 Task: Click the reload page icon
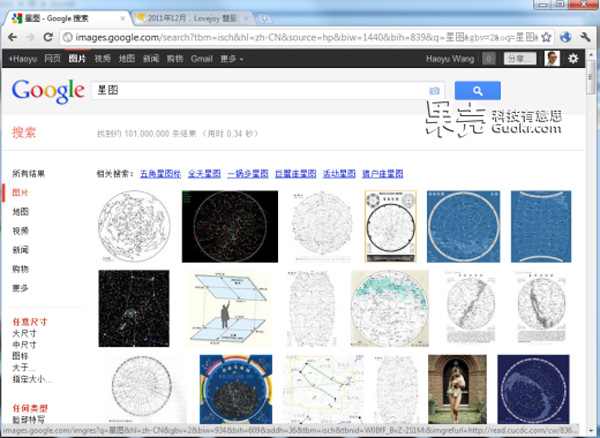click(x=50, y=38)
